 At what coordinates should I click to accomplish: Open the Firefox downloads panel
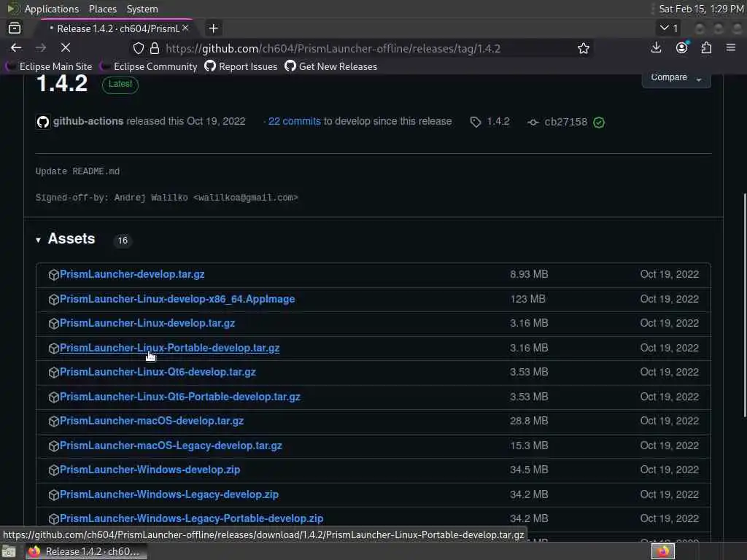[x=656, y=47]
